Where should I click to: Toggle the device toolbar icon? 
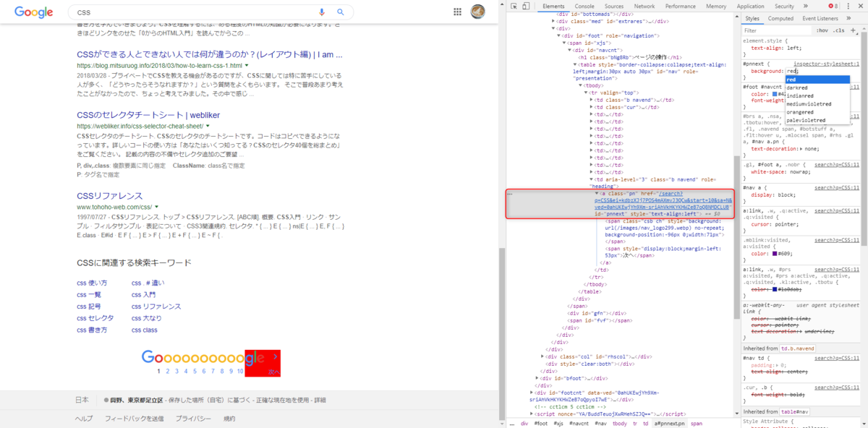tap(524, 6)
